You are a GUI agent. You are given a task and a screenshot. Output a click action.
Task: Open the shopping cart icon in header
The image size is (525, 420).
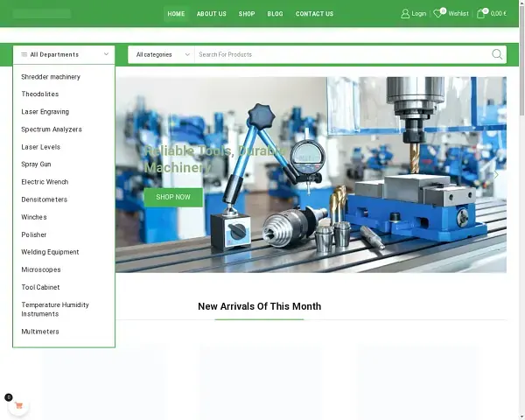[x=481, y=14]
